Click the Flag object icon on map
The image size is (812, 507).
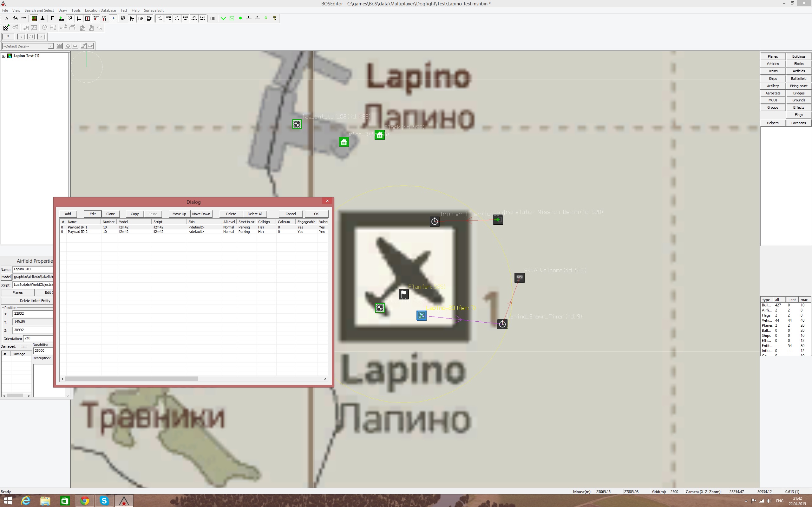[x=403, y=294]
